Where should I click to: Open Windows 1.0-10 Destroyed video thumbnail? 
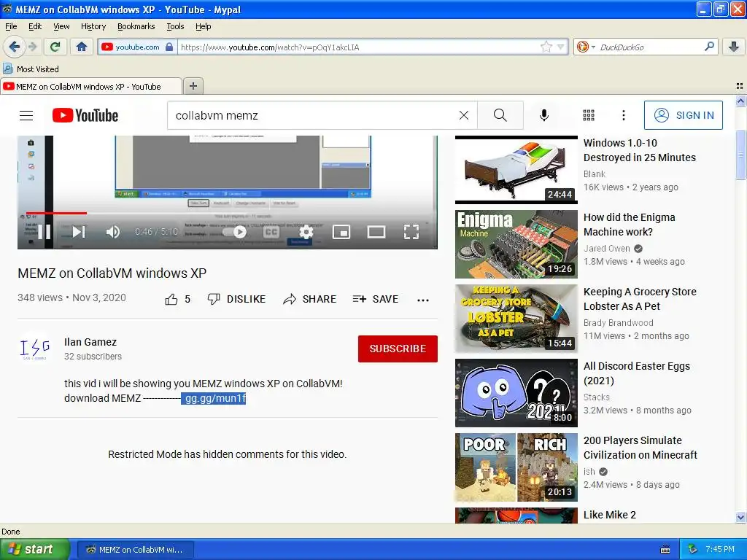tap(516, 169)
